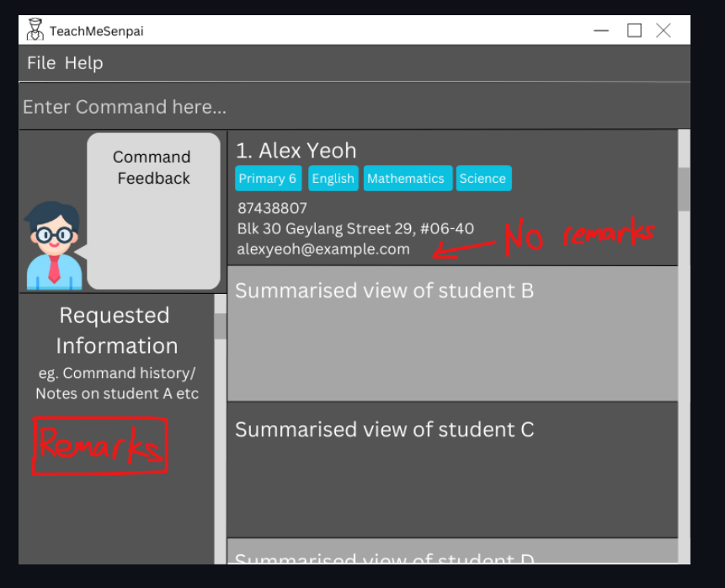The image size is (725, 588).
Task: Click the Command Feedback speech bubble
Action: tap(153, 211)
